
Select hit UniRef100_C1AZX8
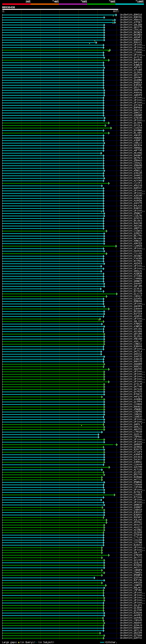(x=131, y=128)
